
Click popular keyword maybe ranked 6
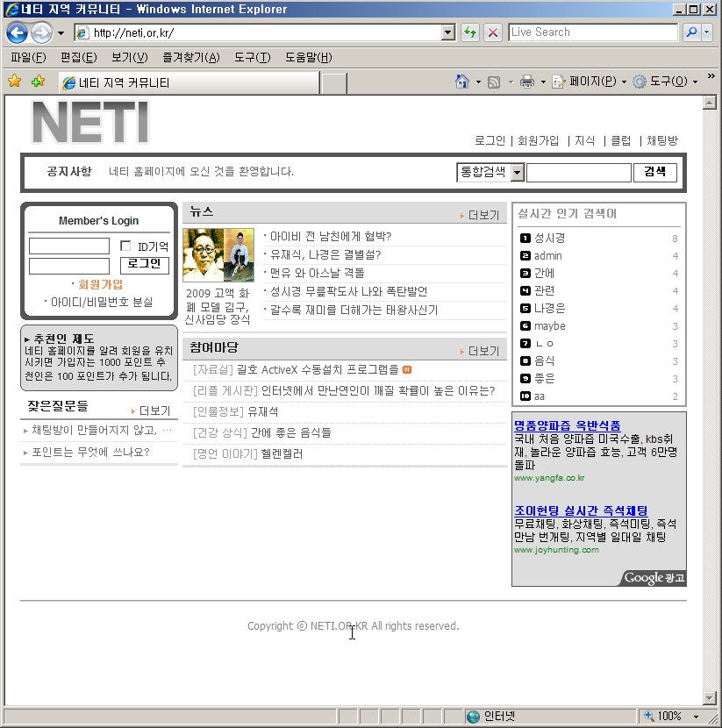(550, 326)
